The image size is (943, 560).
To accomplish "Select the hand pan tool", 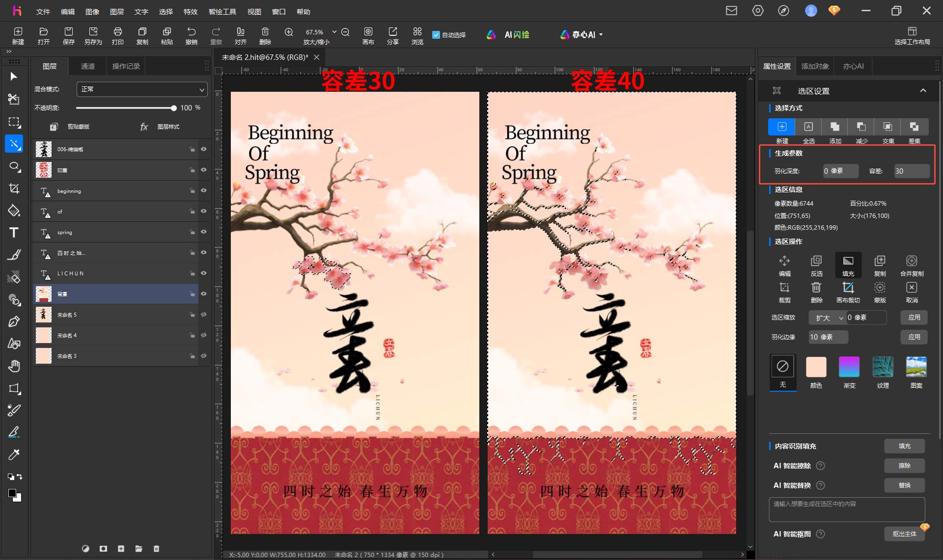I will pyautogui.click(x=14, y=366).
